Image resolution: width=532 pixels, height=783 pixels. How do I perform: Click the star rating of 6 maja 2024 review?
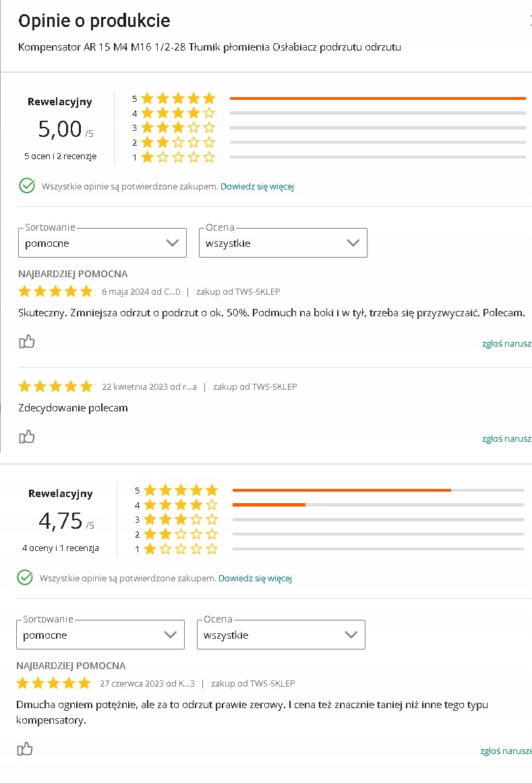(x=55, y=291)
